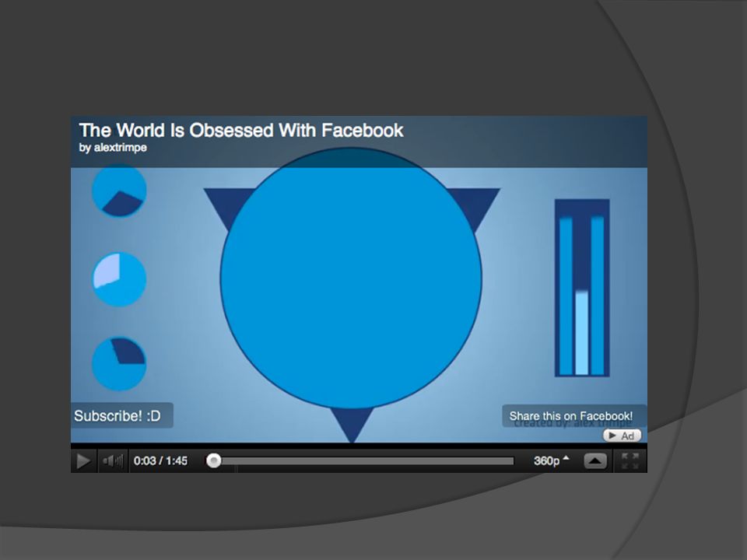This screenshot has height=560, width=747.
Task: Enter fullscreen mode
Action: point(630,460)
